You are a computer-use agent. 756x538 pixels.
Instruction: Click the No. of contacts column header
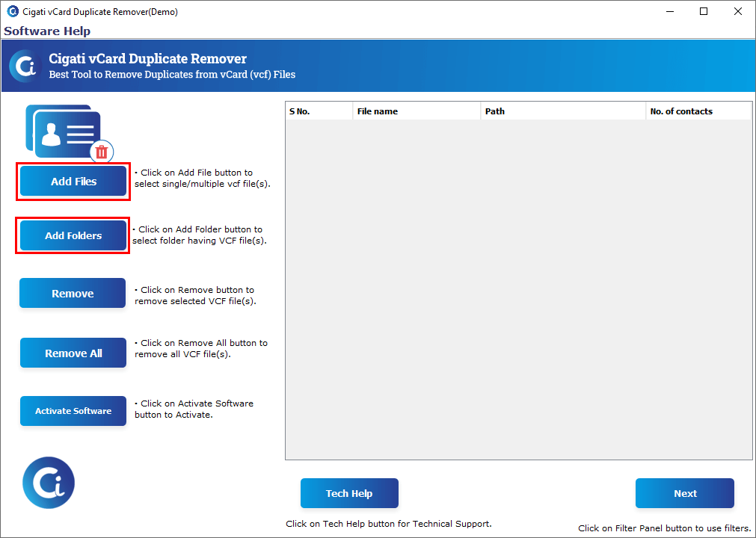click(x=698, y=111)
